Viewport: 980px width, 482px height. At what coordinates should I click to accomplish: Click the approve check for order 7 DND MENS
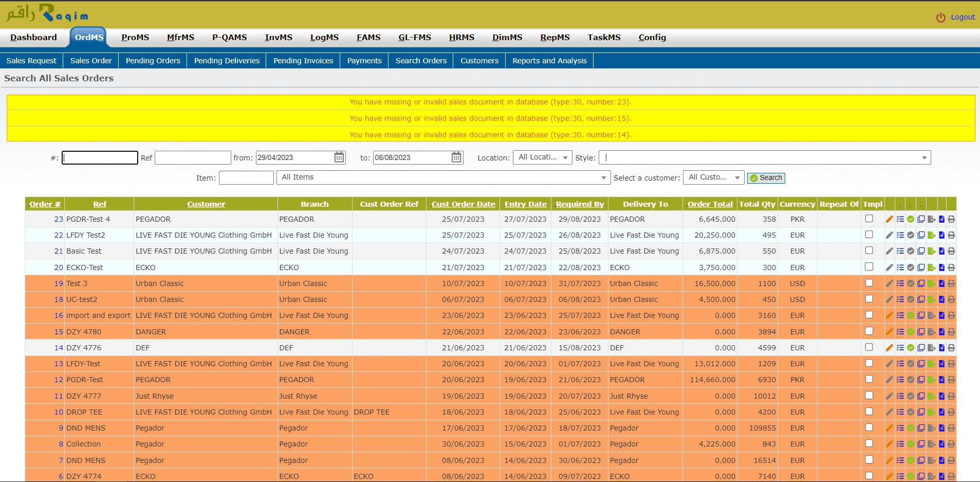910,460
